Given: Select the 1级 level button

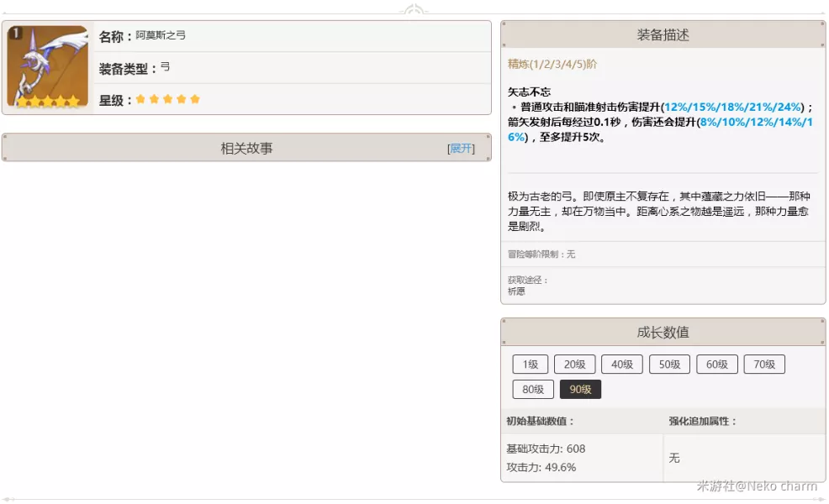Looking at the screenshot, I should point(531,365).
